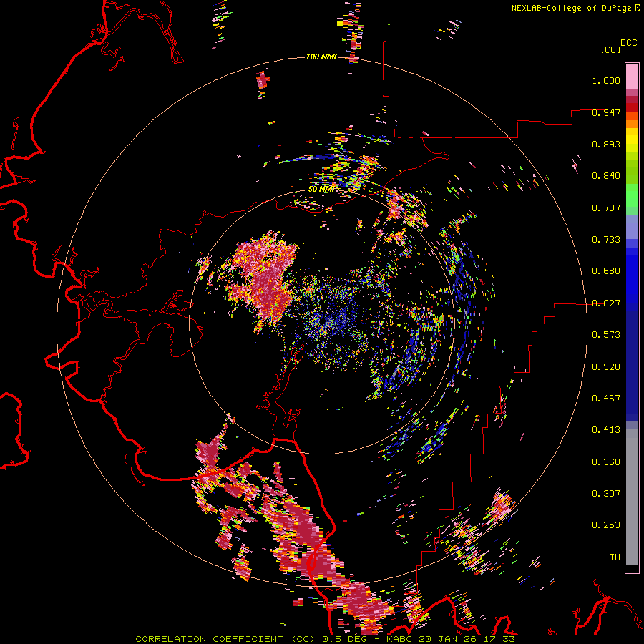Select the 0.520 color scale value

coord(606,367)
